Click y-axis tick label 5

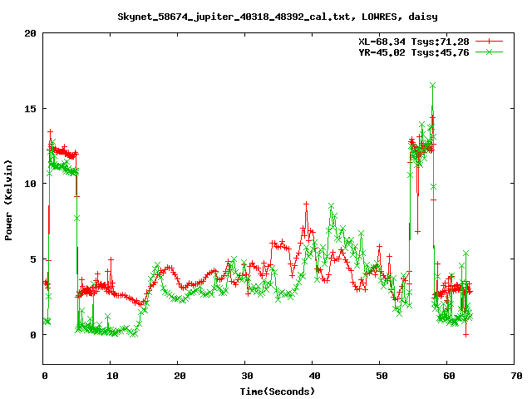click(x=33, y=259)
